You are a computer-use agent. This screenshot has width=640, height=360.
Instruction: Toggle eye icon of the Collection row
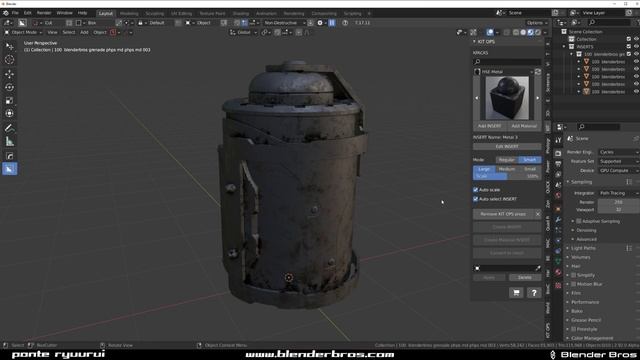(636, 39)
